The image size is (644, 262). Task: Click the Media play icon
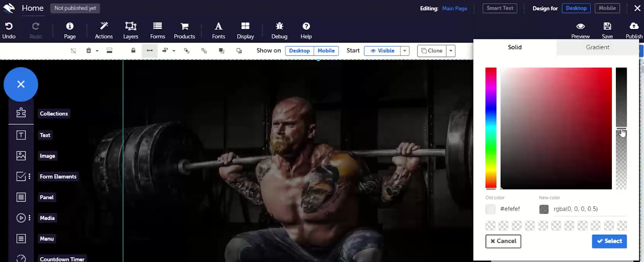[21, 218]
